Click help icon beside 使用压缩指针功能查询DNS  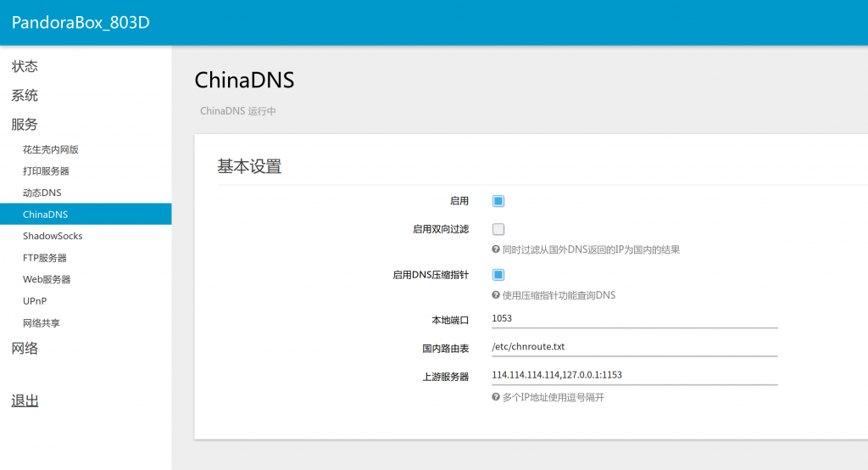click(496, 295)
